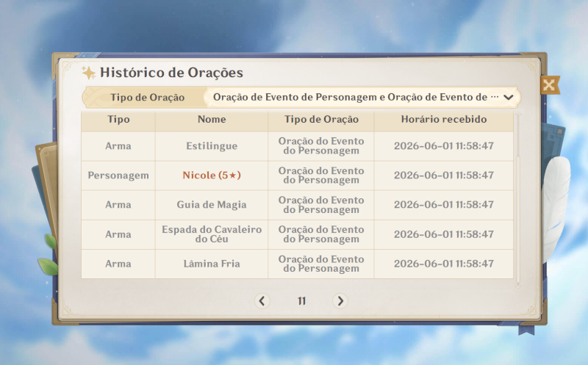The image size is (588, 365).
Task: Click the Personagem type cell
Action: (118, 176)
